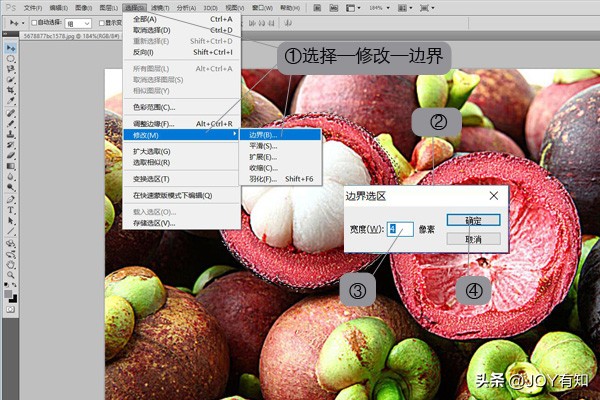Choose 平滑(S)... from the submenu

tap(280, 146)
